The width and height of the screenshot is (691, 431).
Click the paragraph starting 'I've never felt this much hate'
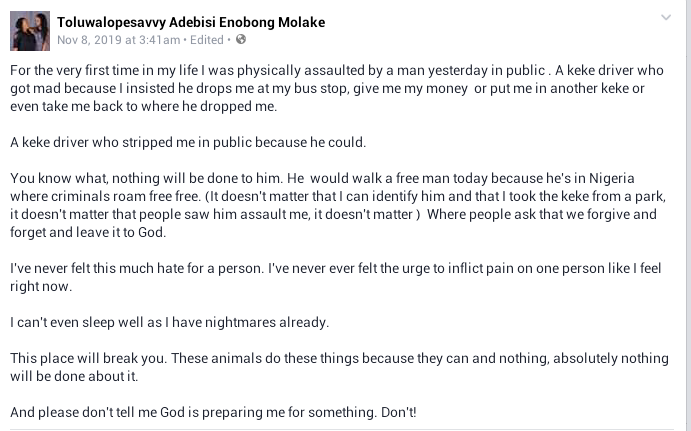(x=336, y=277)
